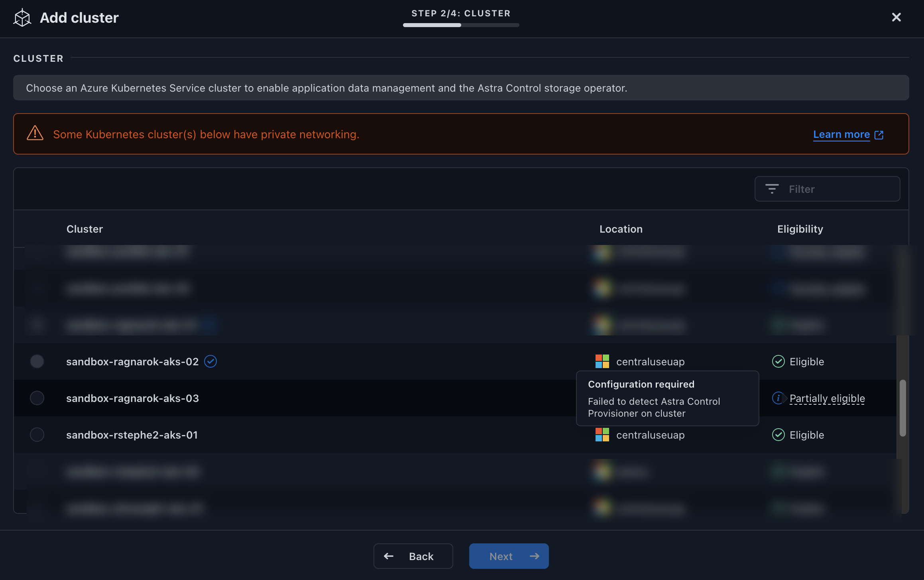
Task: Go Back to previous step
Action: click(413, 556)
